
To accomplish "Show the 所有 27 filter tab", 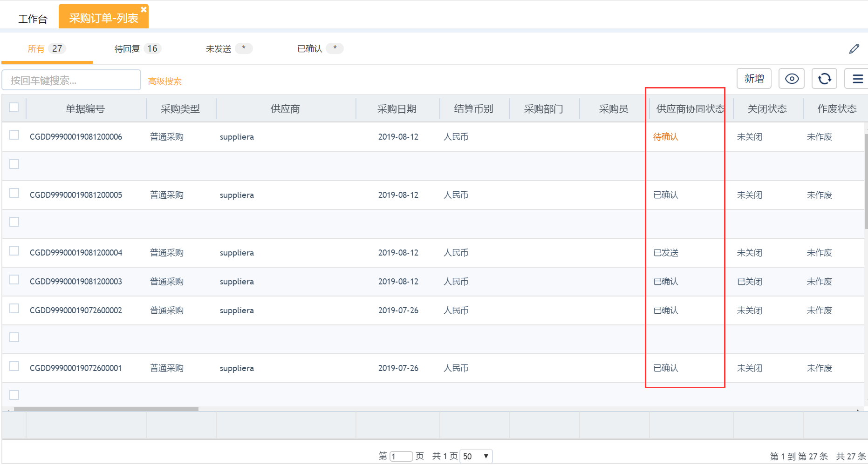I will tap(47, 48).
